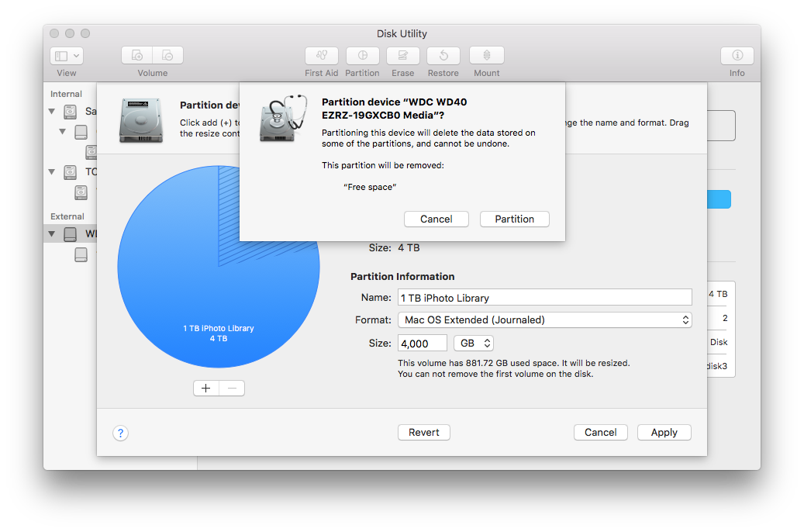Collapse the nested container triangle under Internal

click(63, 131)
